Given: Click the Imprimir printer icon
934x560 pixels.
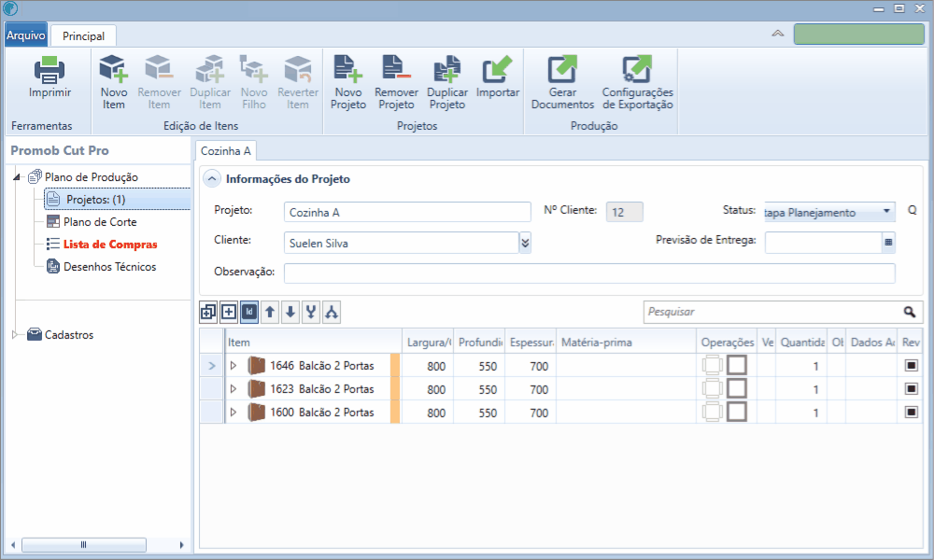Looking at the screenshot, I should 50,70.
